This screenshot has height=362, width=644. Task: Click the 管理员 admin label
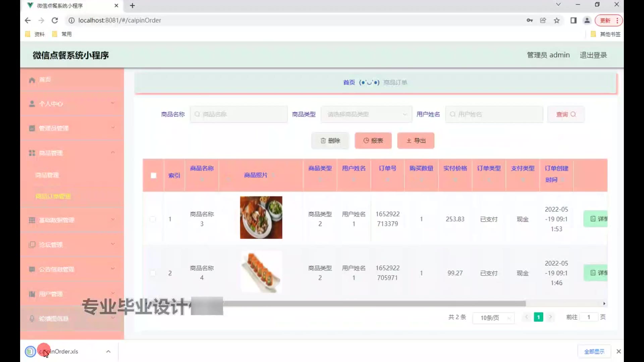548,55
